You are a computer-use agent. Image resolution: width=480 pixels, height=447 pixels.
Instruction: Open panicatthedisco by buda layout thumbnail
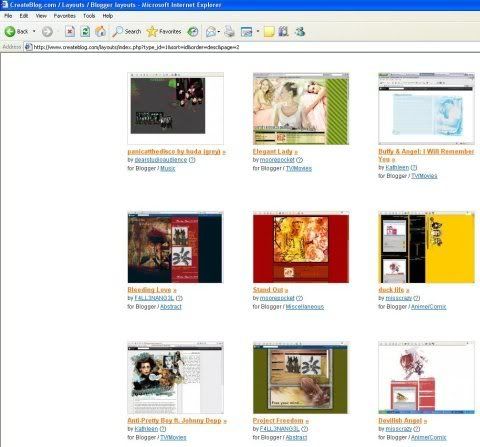pos(175,108)
